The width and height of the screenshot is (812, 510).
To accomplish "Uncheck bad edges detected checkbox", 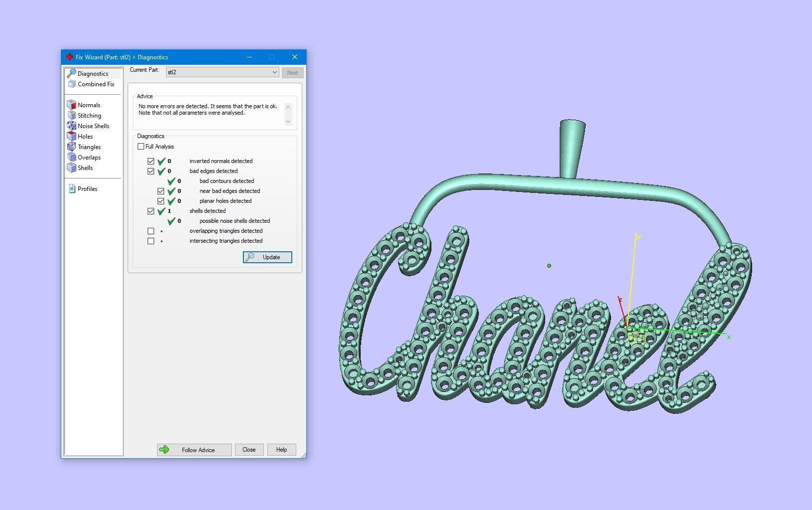I will pyautogui.click(x=151, y=171).
